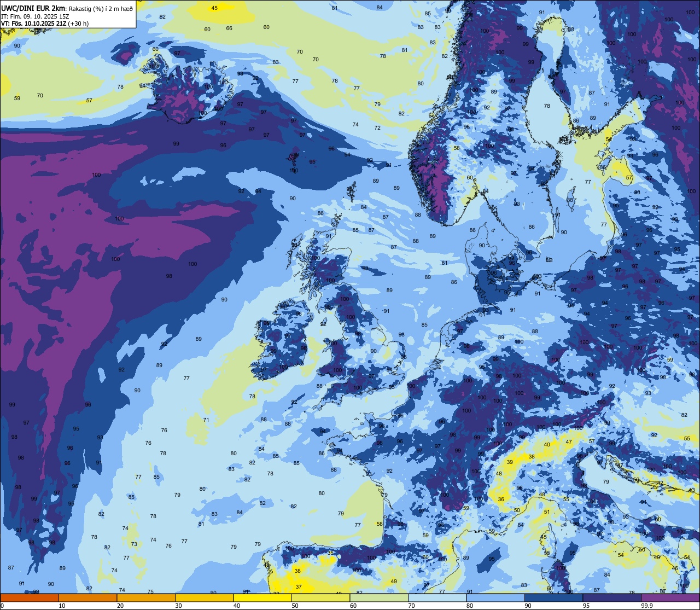
Task: Select the 30–40 legend color segment
Action: [x=204, y=598]
